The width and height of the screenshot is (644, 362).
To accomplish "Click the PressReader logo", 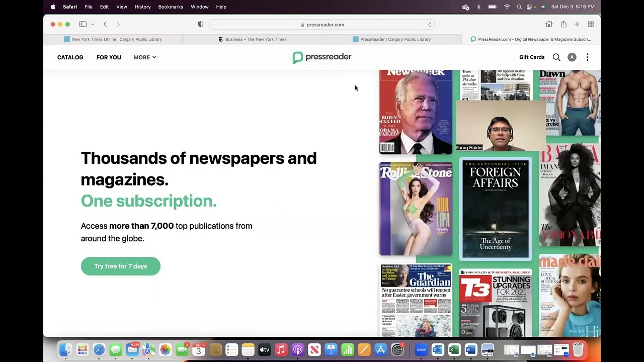I will pyautogui.click(x=322, y=57).
